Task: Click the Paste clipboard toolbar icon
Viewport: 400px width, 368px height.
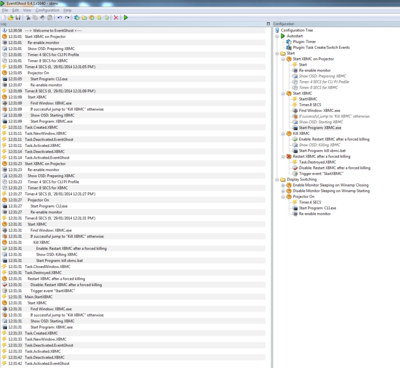Action: (x=50, y=18)
